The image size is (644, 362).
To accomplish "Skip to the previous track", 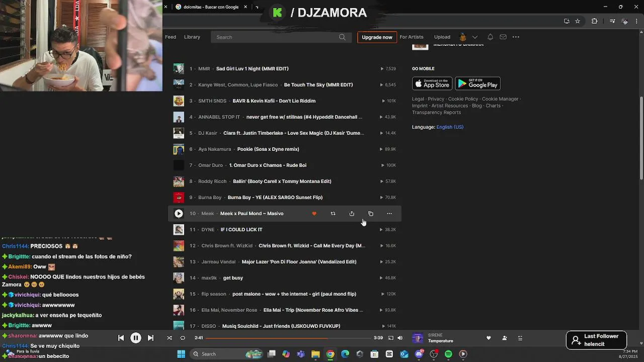I will 121,338.
